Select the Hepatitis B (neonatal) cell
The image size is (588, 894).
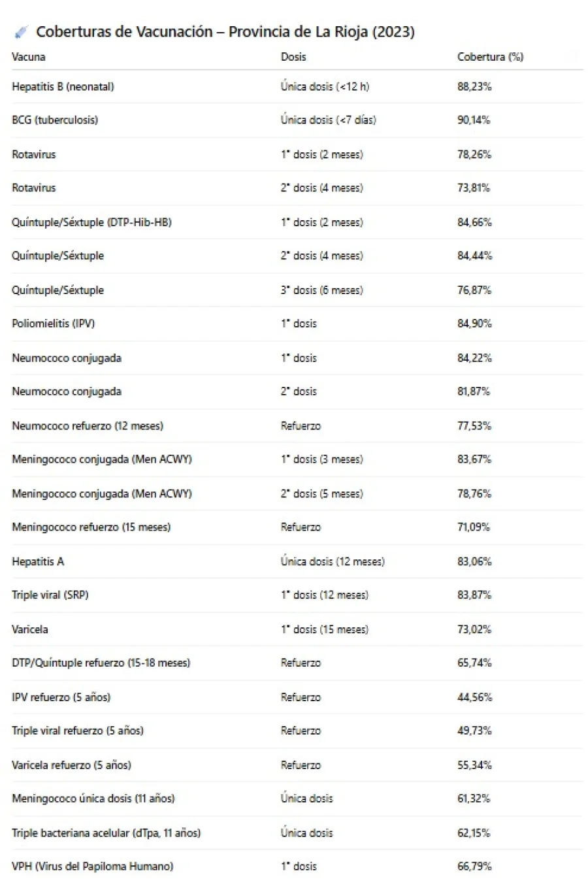(63, 86)
